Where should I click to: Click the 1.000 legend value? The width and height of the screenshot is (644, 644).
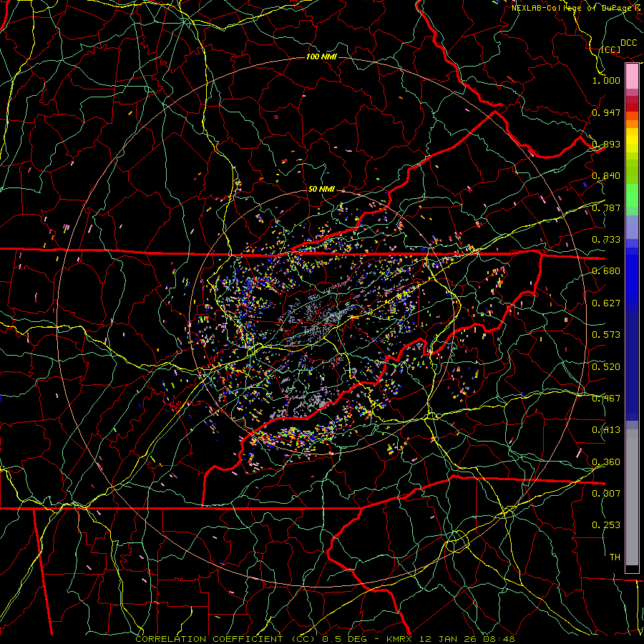(606, 80)
